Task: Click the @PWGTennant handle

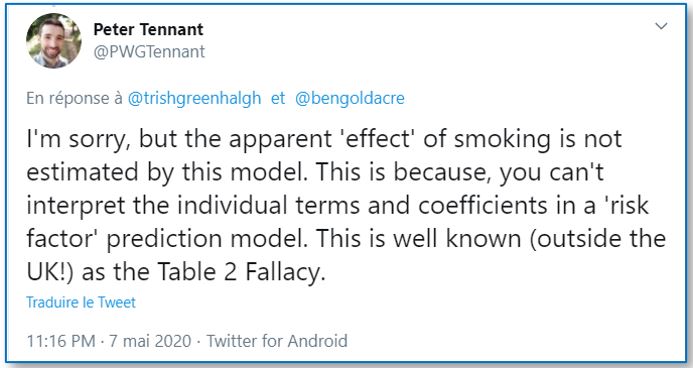Action: 149,52
